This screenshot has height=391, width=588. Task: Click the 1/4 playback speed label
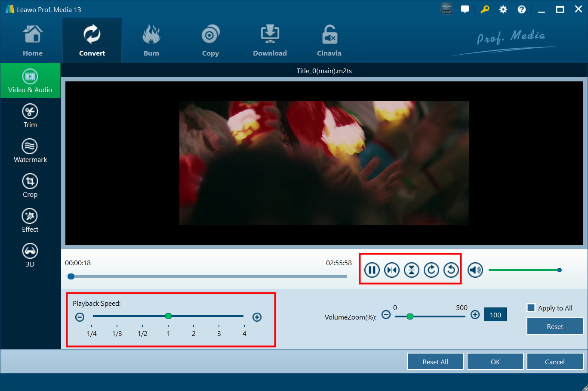coord(92,333)
